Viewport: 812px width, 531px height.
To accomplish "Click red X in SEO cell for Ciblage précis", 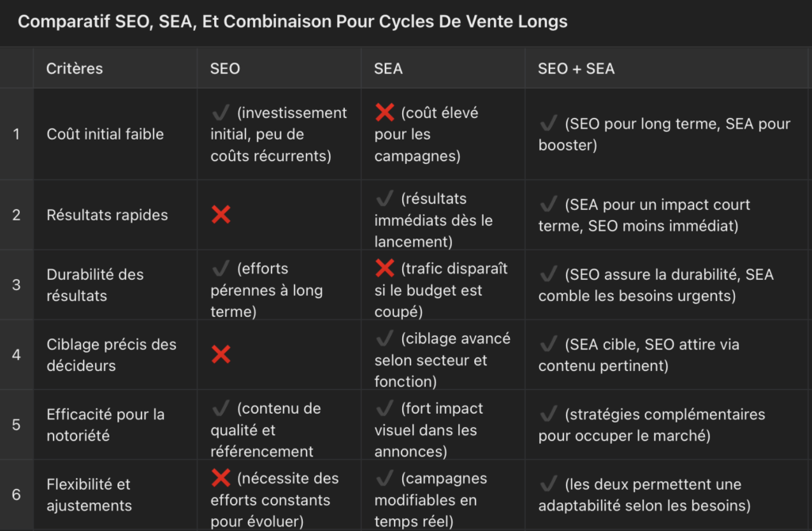I will (x=220, y=354).
